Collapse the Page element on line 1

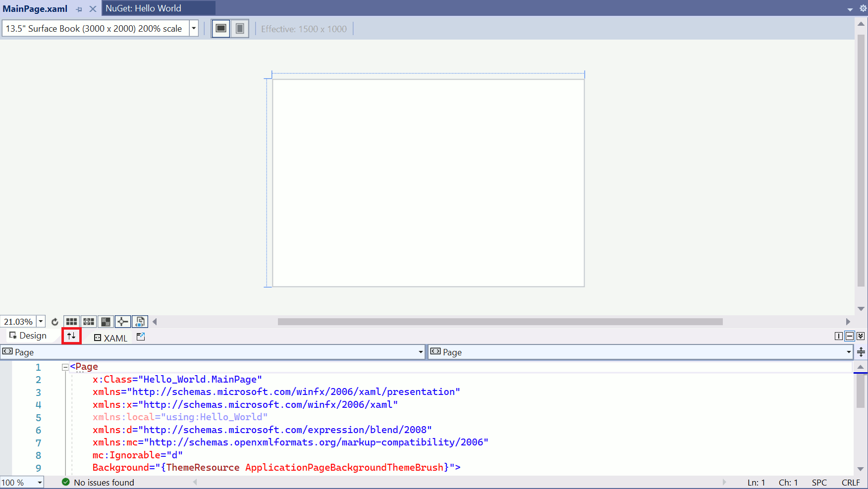click(x=65, y=367)
